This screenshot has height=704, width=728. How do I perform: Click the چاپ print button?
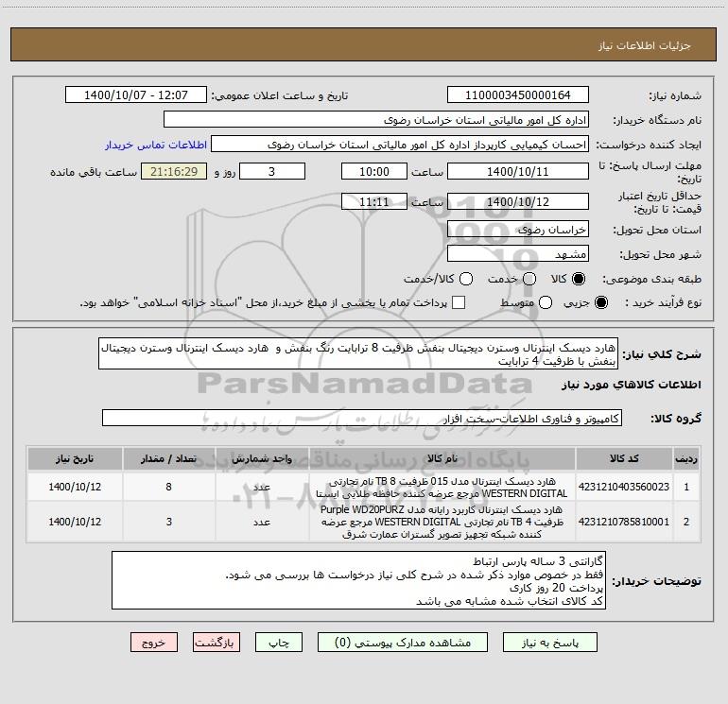click(279, 643)
